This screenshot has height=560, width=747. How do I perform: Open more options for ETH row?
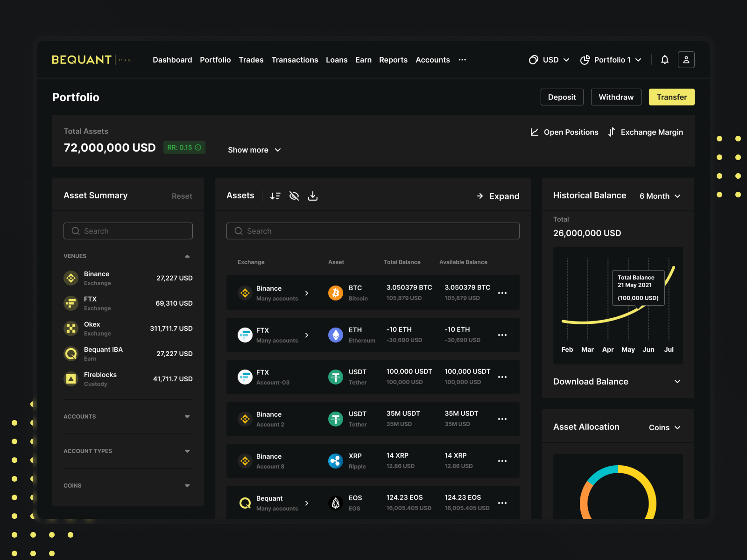click(x=502, y=335)
